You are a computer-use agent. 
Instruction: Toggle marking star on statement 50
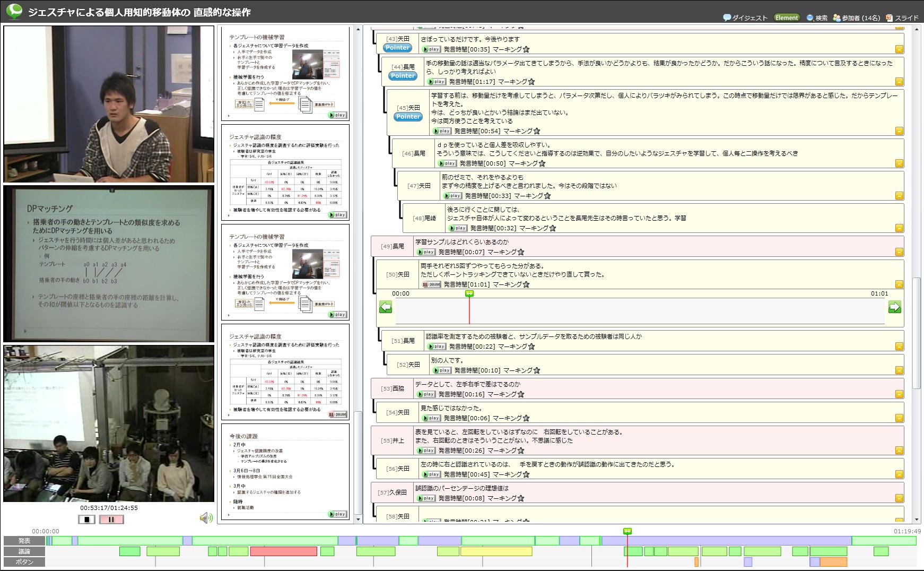(x=526, y=284)
